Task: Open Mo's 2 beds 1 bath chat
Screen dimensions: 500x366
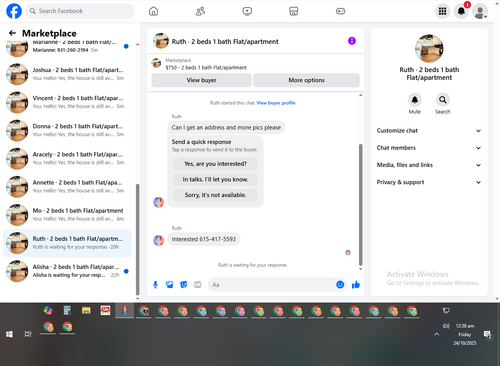Action: coord(67,215)
